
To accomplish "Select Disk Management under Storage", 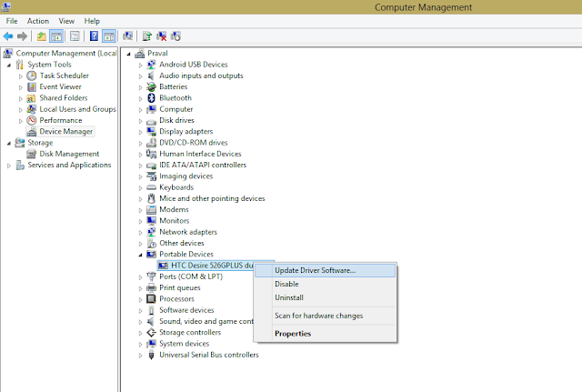I will tap(69, 154).
